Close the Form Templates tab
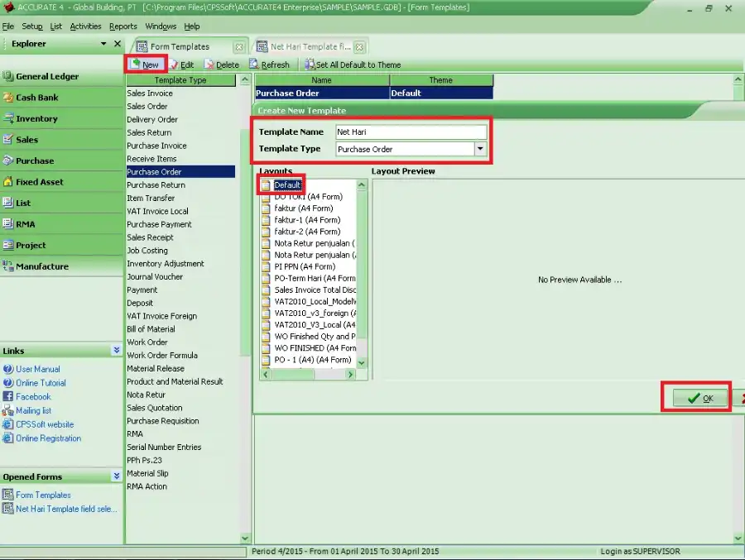 pyautogui.click(x=239, y=46)
